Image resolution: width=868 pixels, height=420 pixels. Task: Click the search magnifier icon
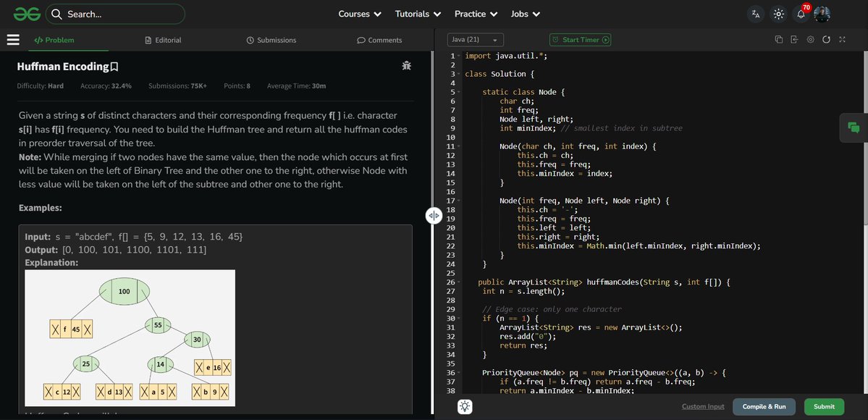click(x=56, y=14)
